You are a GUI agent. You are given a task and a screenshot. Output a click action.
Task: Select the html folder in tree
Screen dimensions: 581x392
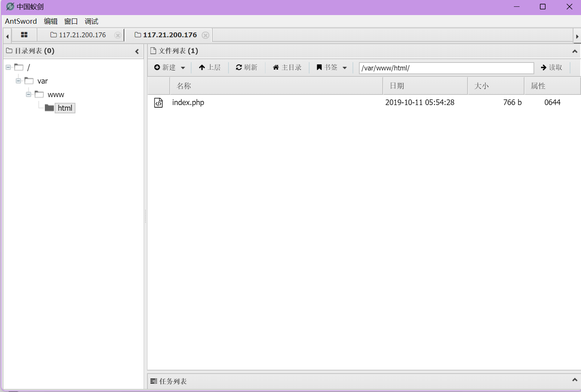[x=65, y=108]
